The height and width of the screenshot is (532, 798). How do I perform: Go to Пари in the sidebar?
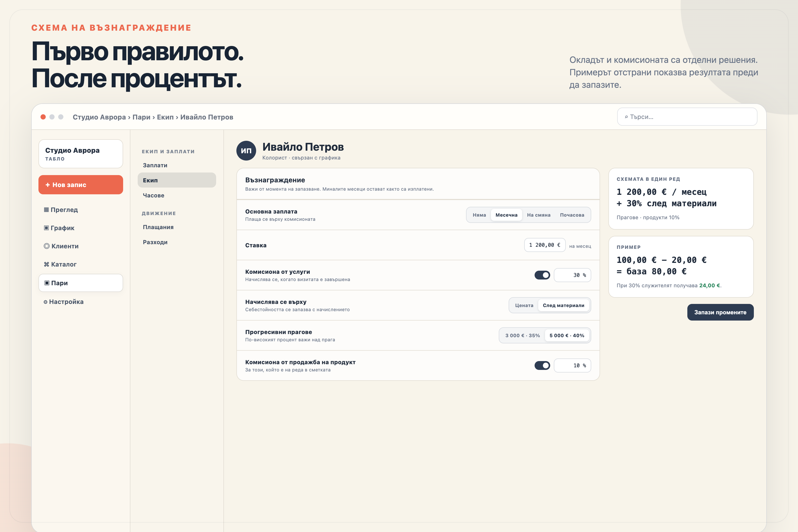coord(81,283)
